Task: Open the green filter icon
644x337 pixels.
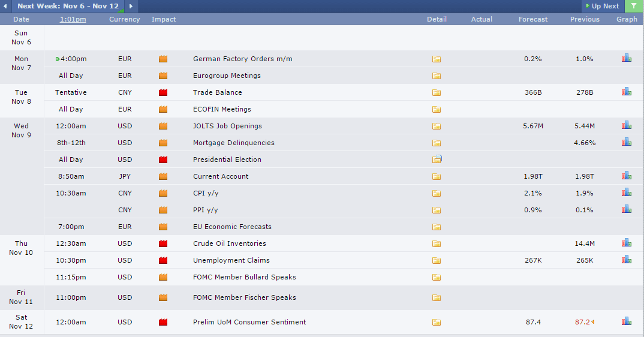Action: point(634,6)
